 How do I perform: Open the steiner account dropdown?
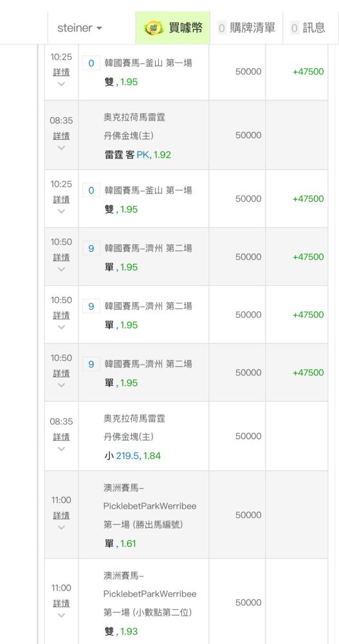80,28
